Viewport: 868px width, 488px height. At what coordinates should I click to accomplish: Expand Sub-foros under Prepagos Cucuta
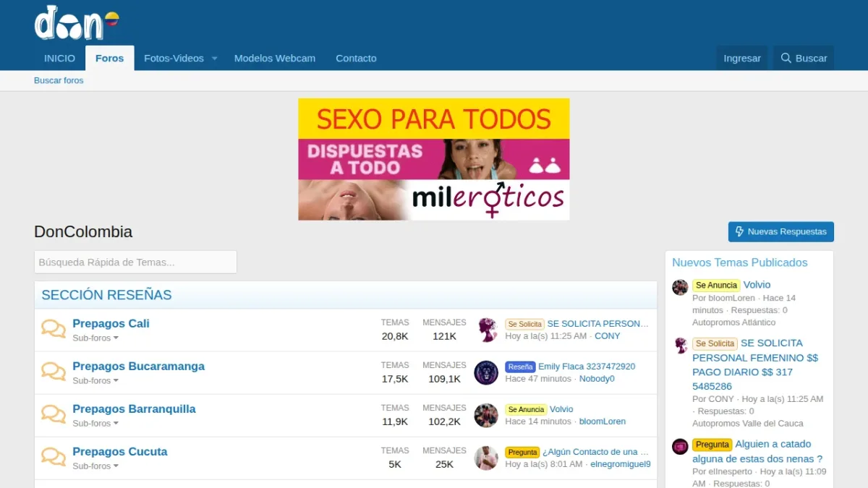pos(95,466)
